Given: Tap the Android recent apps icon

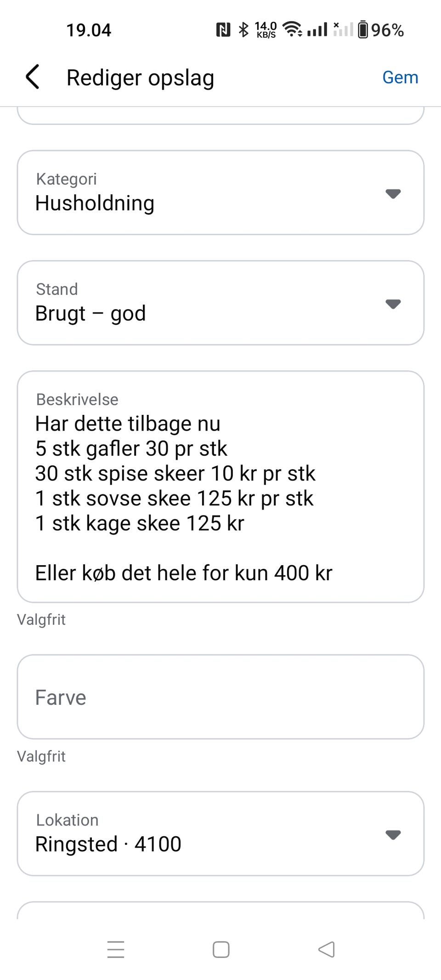Looking at the screenshot, I should pyautogui.click(x=116, y=949).
